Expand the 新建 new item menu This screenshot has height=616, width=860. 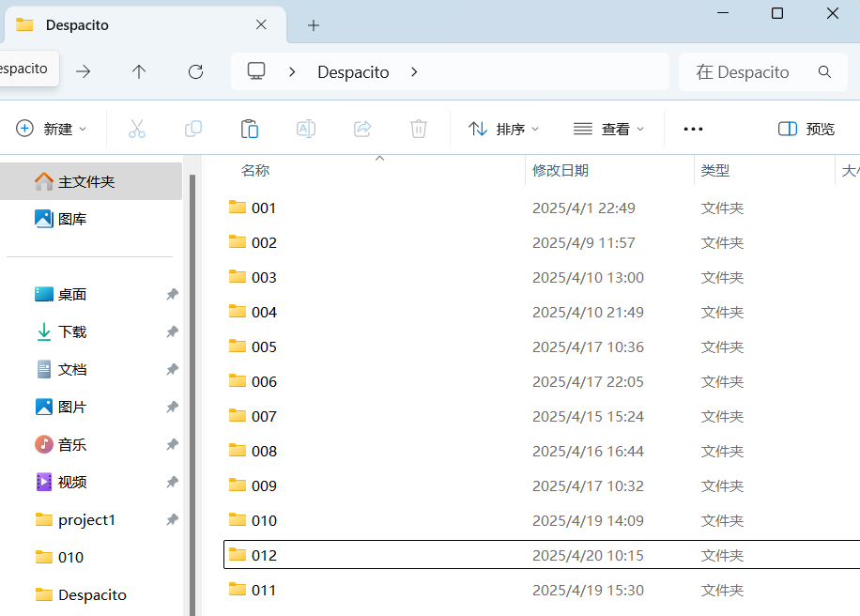[x=53, y=129]
